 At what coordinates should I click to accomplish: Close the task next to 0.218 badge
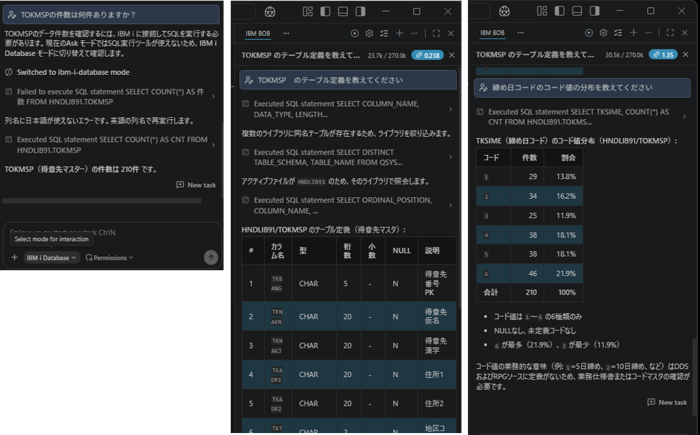(x=452, y=55)
